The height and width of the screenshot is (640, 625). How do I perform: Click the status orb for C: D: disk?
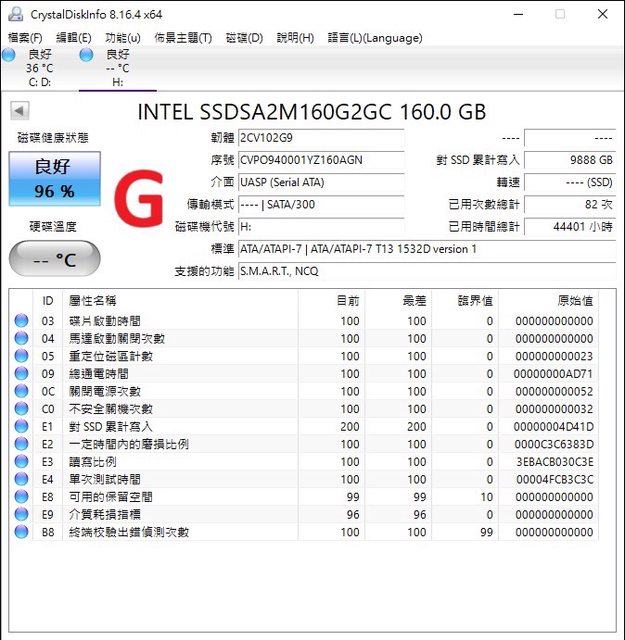click(9, 56)
